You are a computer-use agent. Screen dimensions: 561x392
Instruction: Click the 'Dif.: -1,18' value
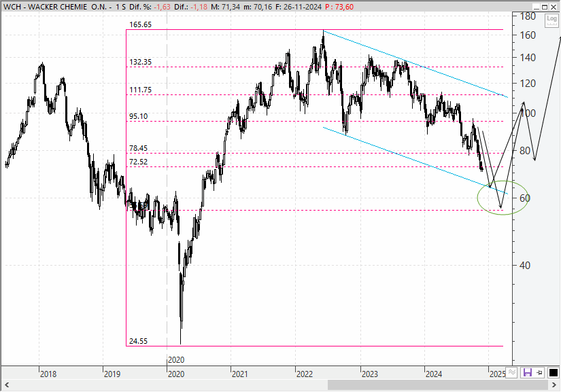point(190,7)
